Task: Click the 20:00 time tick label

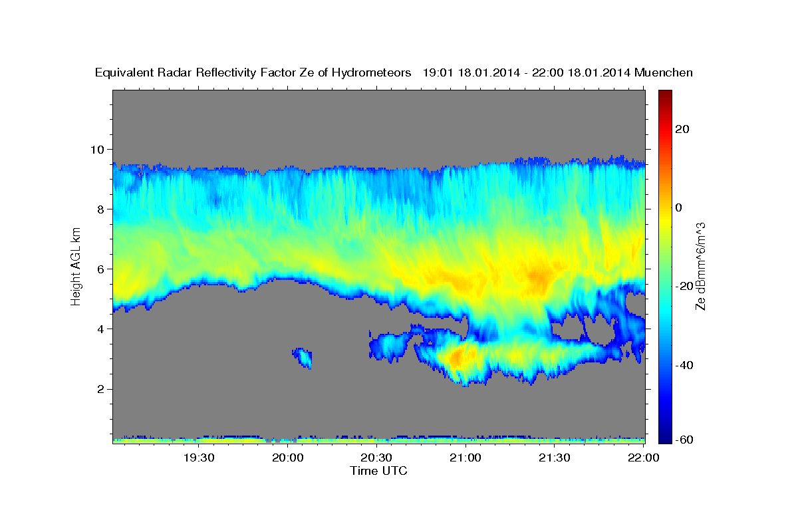Action: tap(288, 458)
